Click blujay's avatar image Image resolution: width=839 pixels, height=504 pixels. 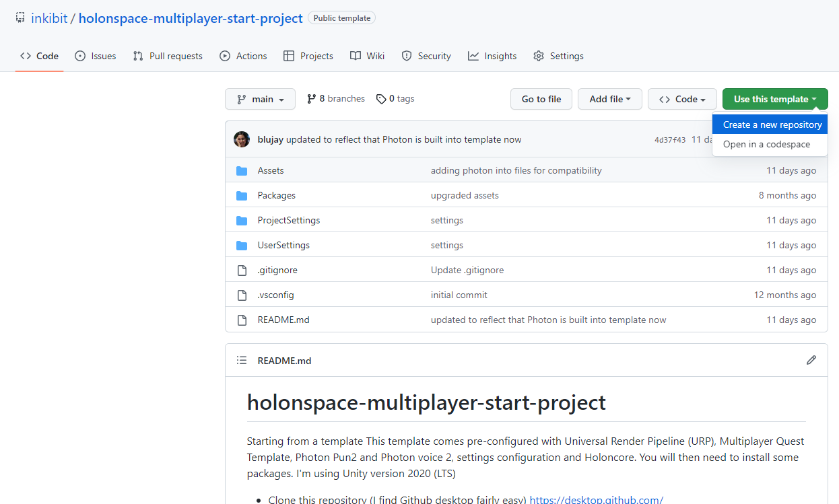(242, 139)
